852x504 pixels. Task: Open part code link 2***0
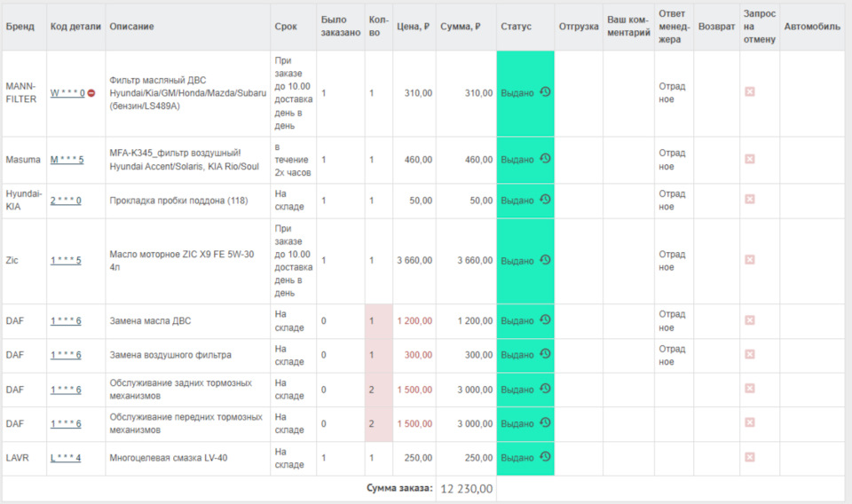pos(66,201)
